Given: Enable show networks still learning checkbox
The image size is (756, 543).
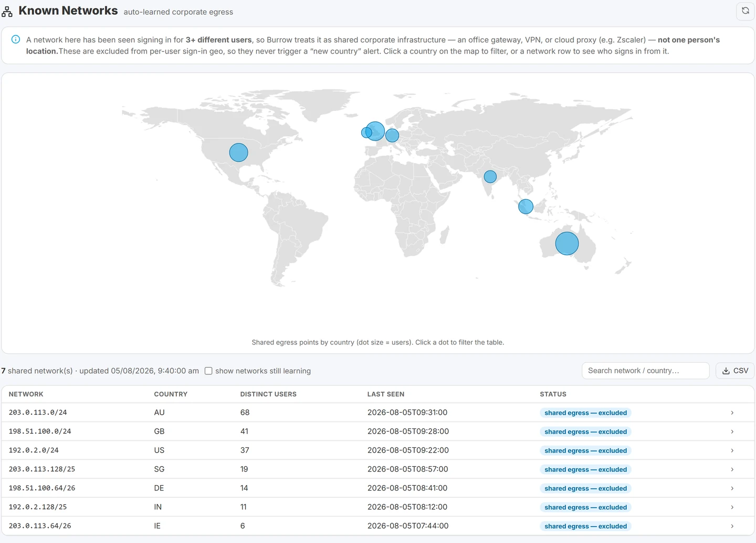Looking at the screenshot, I should tap(208, 371).
